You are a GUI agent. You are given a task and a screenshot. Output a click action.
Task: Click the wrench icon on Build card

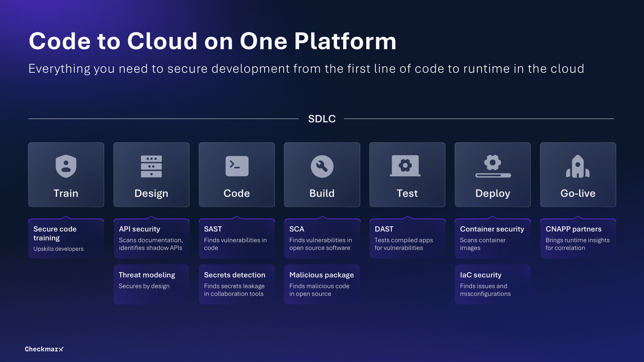[322, 166]
